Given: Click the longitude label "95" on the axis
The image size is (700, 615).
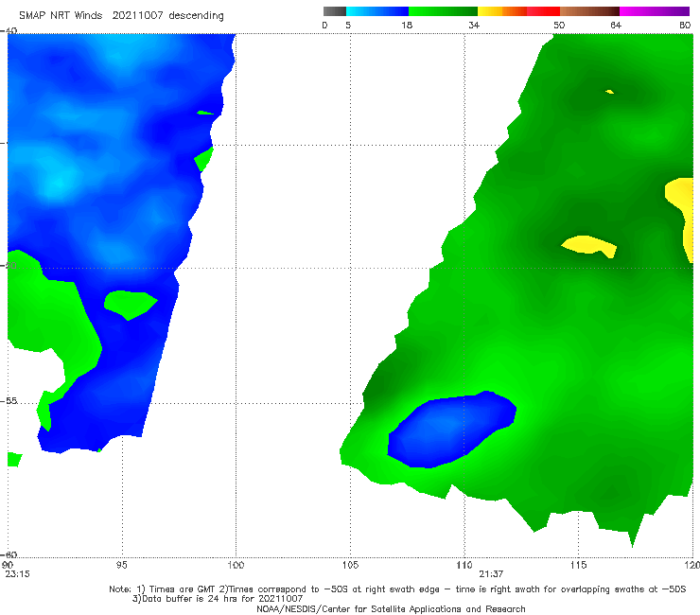Looking at the screenshot, I should (121, 566).
